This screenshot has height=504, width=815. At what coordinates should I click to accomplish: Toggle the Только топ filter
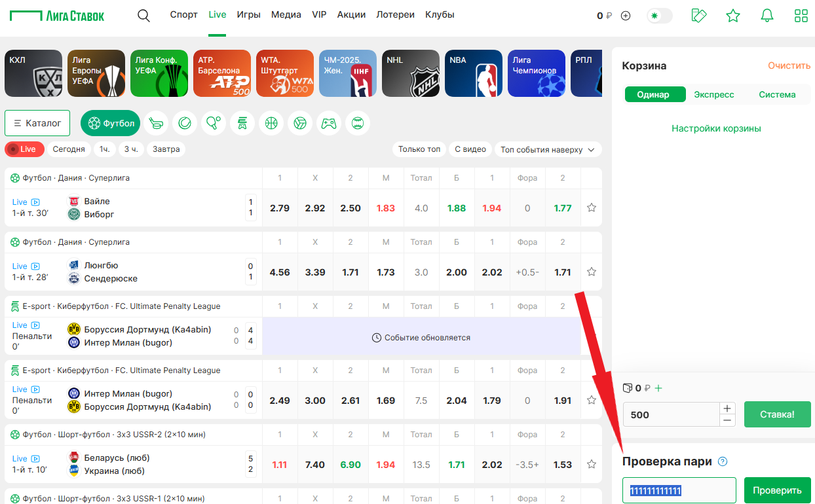(419, 149)
